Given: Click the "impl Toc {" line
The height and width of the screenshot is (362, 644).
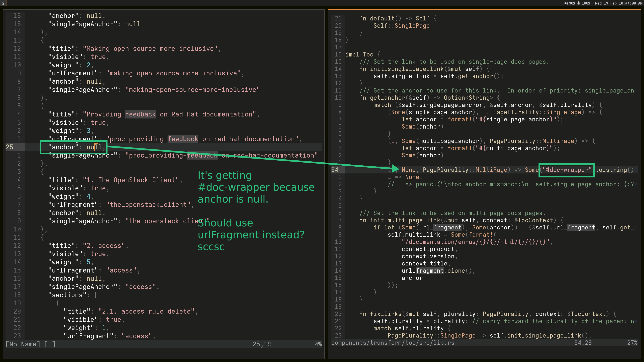Looking at the screenshot, I should tap(362, 54).
